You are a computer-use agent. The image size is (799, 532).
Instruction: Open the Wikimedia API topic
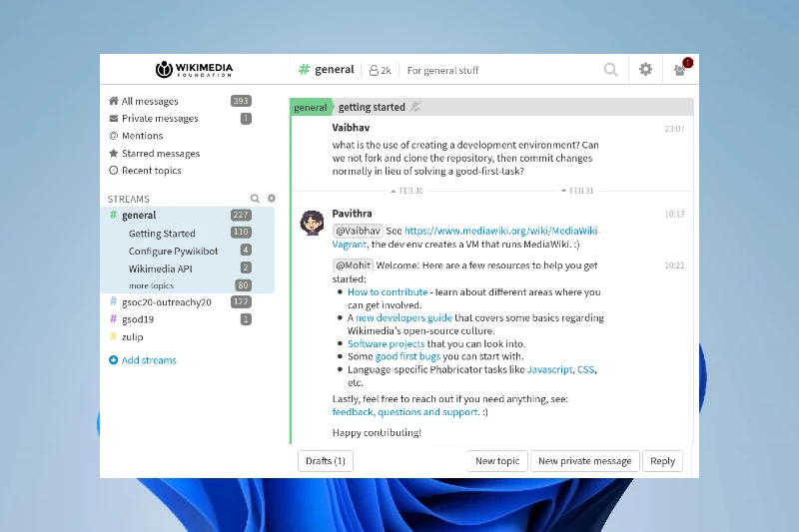161,268
